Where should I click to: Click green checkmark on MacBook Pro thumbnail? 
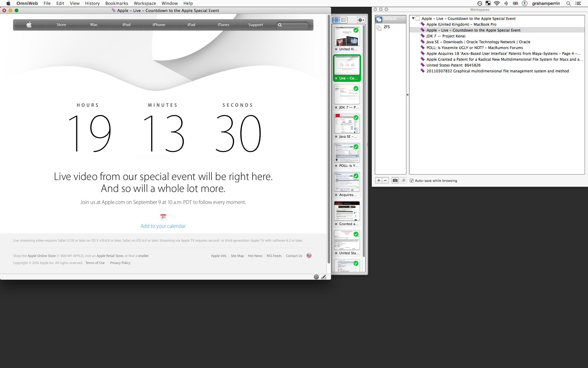click(356, 30)
